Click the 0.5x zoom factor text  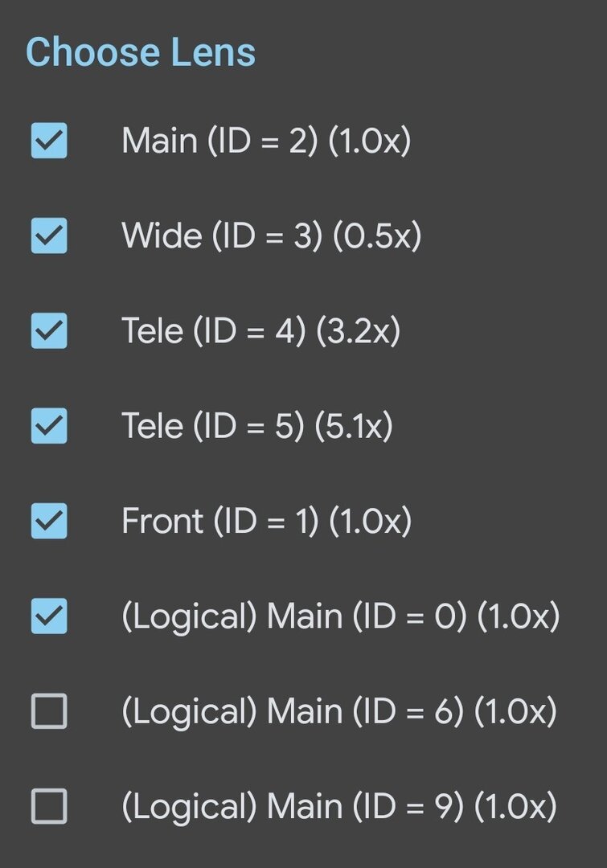(x=377, y=236)
